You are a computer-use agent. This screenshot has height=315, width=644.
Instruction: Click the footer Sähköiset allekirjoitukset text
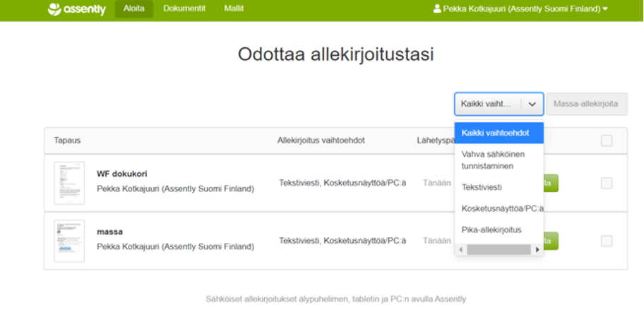coord(336,299)
